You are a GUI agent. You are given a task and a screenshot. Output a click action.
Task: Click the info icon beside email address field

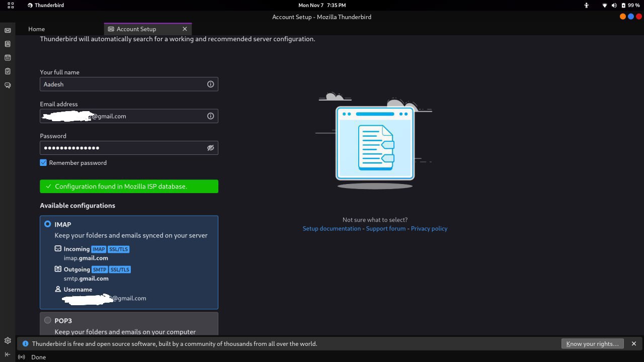tap(210, 116)
